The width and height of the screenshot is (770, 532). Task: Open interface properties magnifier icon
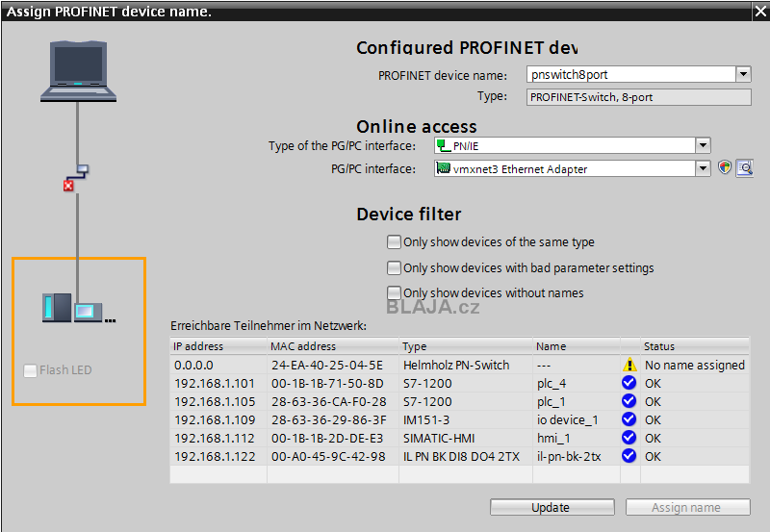(x=744, y=168)
